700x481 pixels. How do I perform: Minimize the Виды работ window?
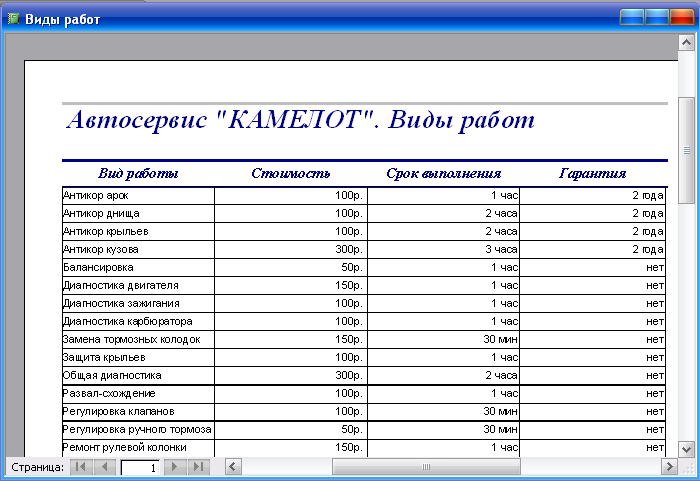point(632,17)
